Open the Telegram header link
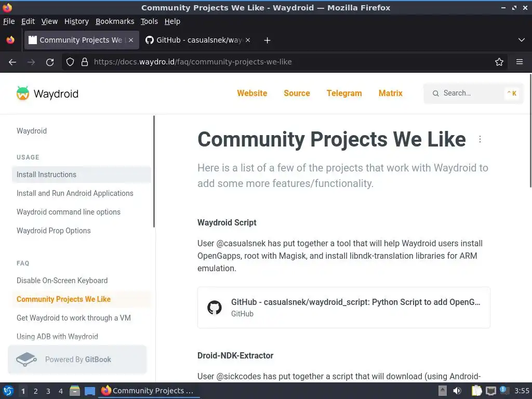The height and width of the screenshot is (399, 532). click(x=344, y=94)
